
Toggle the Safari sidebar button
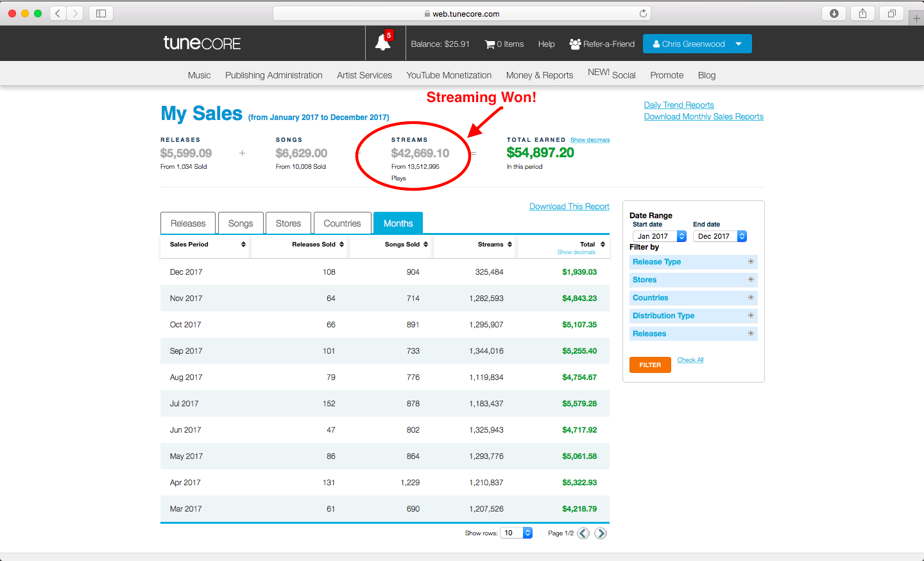(101, 13)
